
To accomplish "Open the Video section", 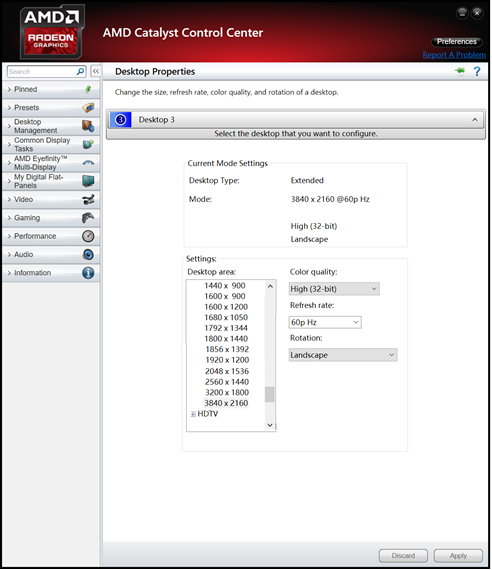I will [51, 199].
